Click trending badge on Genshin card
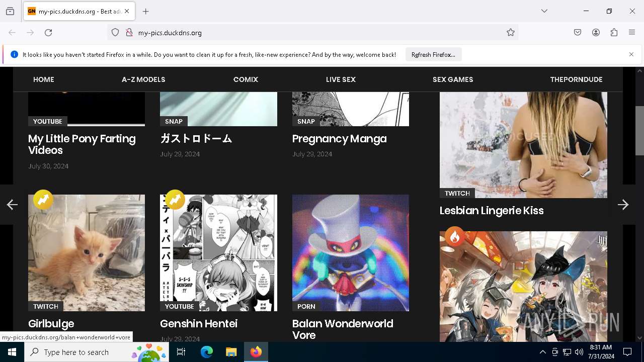 (x=175, y=200)
